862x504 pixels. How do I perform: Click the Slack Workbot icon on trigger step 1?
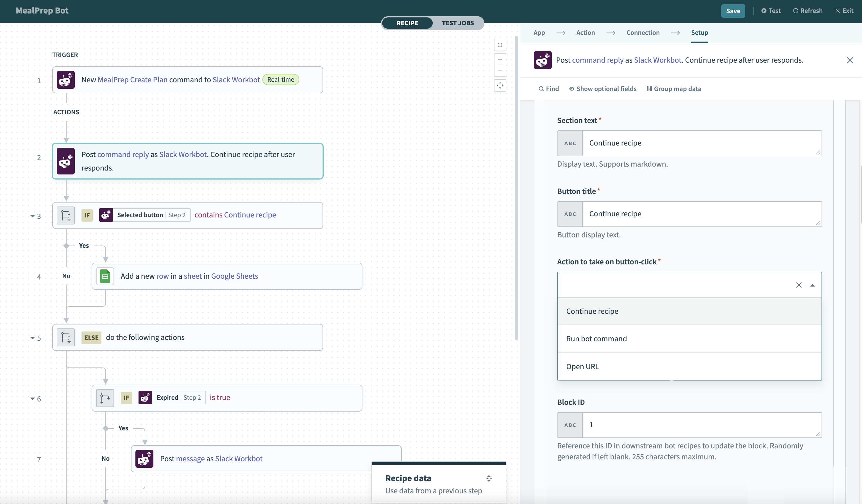pyautogui.click(x=66, y=80)
